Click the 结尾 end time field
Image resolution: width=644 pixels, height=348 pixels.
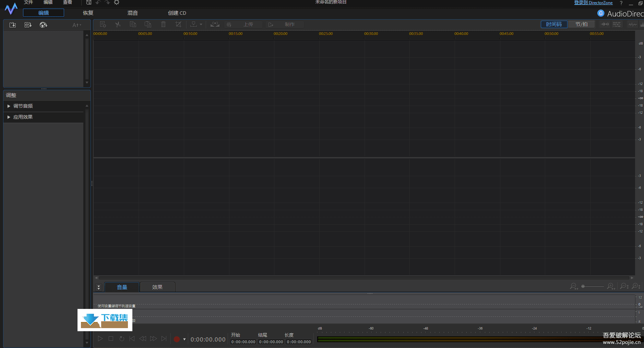pos(271,342)
